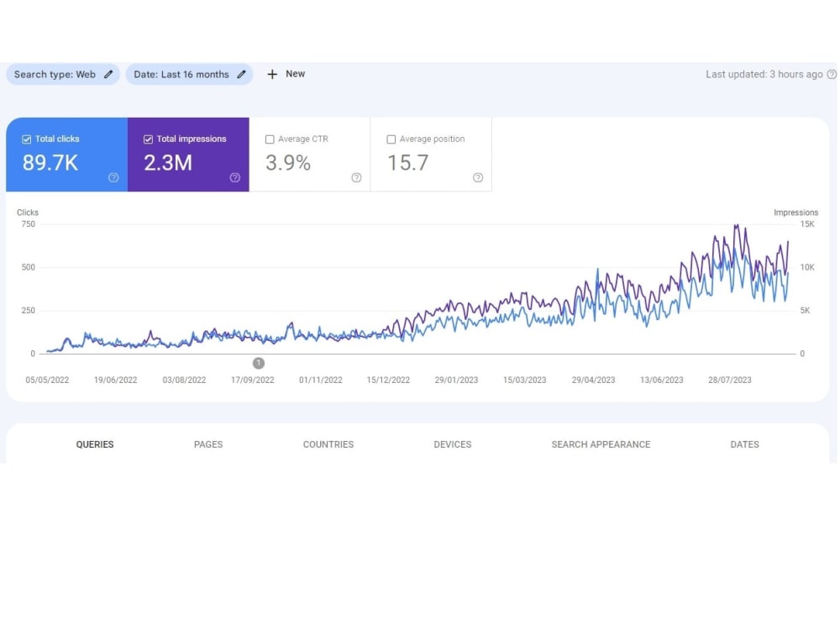Screen dimensions: 840x630
Task: Open the Search type: Web filter chip
Action: coord(63,75)
